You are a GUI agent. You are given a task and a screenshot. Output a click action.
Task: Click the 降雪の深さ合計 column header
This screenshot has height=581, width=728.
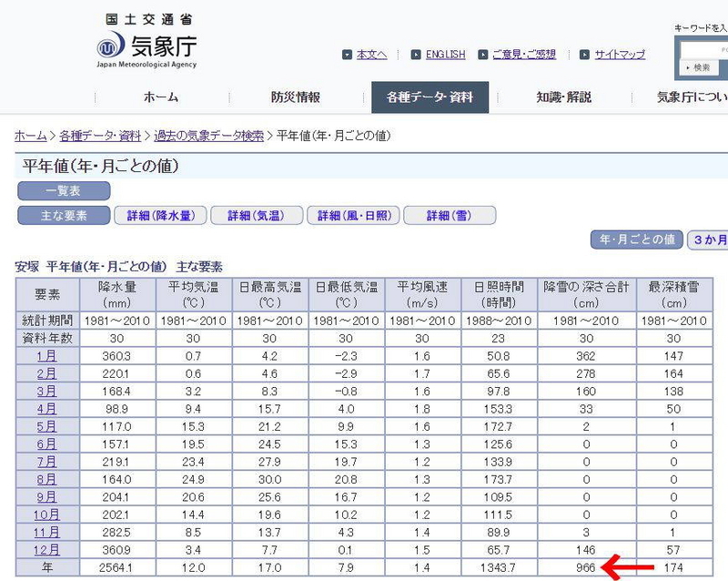pyautogui.click(x=586, y=295)
